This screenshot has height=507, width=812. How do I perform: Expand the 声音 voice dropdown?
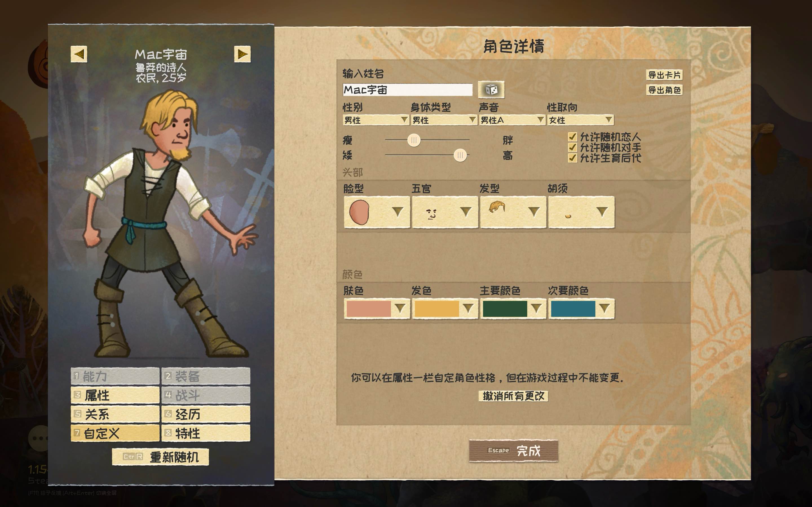(512, 120)
